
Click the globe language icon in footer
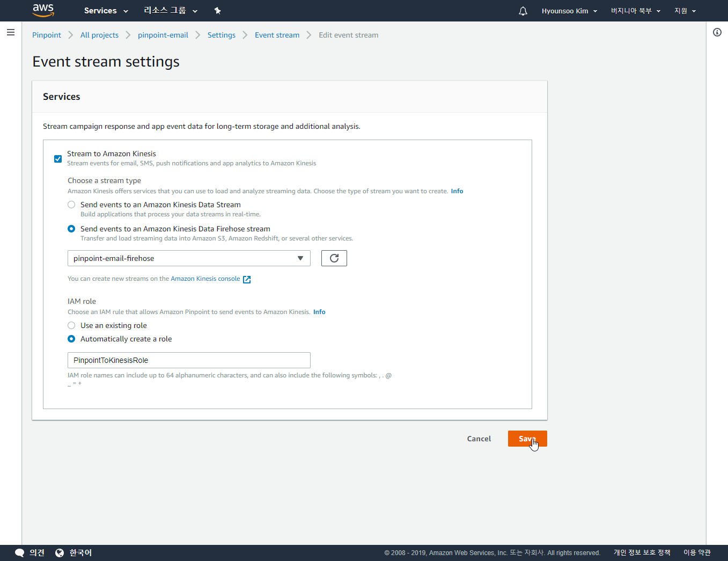point(60,552)
